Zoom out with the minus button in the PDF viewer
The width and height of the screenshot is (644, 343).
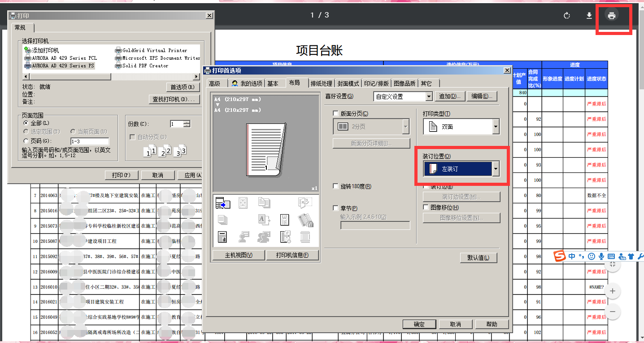(612, 312)
